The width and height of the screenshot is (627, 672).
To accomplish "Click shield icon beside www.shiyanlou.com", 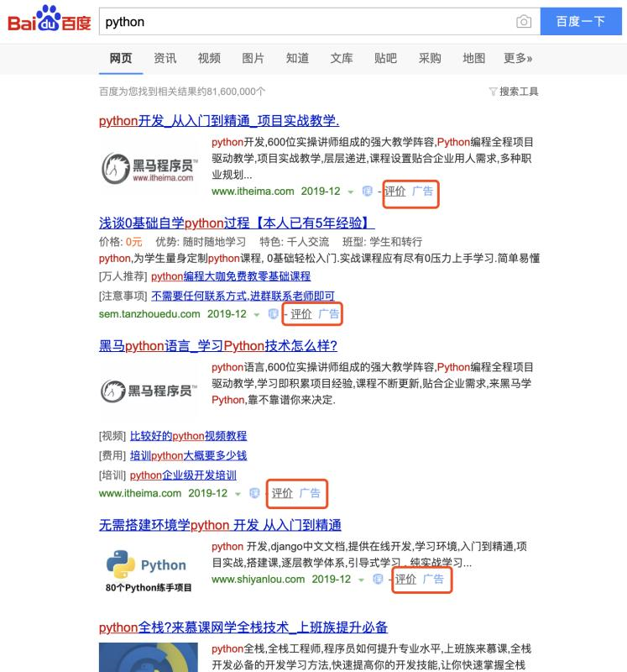I will 378,580.
